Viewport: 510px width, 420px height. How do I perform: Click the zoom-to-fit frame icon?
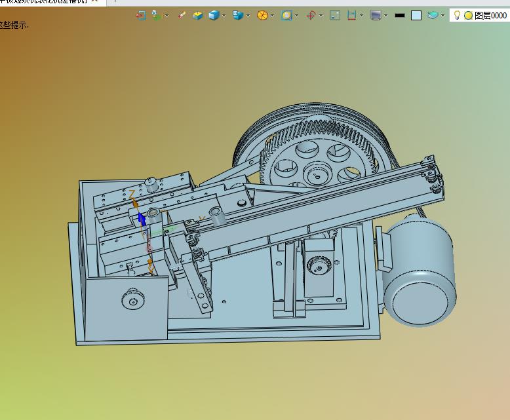pyautogui.click(x=335, y=15)
